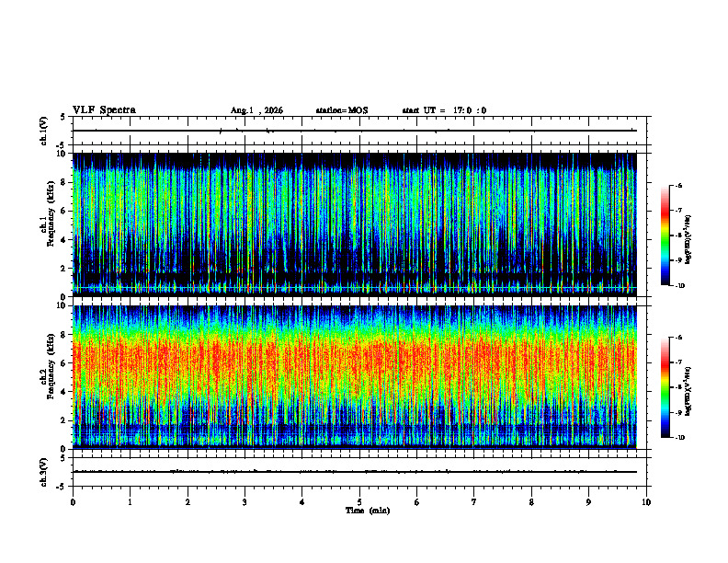Click the ch.1 colorbar log(PSD) title
Image resolution: width=728 pixels, height=563 pixels.
(688, 240)
